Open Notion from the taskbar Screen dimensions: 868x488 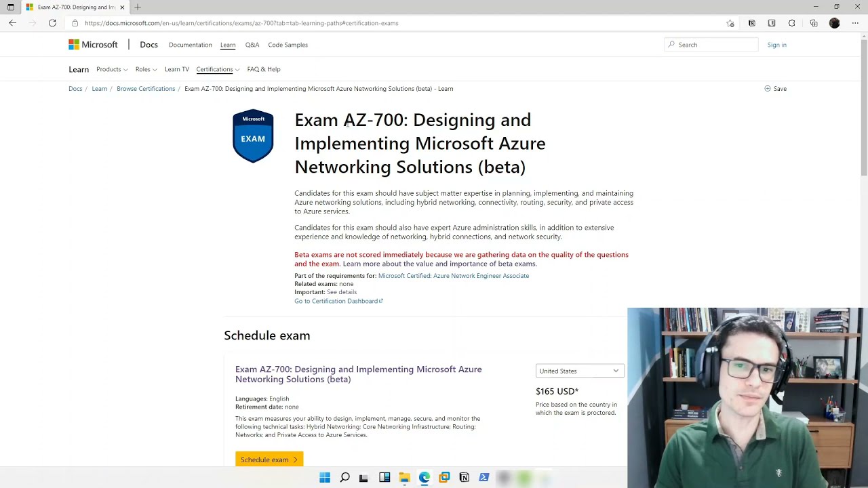(x=464, y=478)
